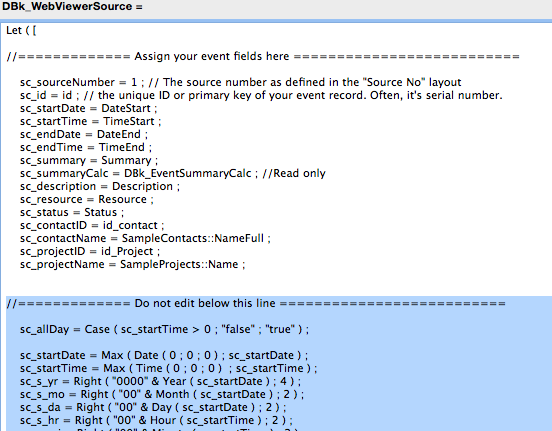The width and height of the screenshot is (552, 431).
Task: Click the sc_contactName = SampleContacts::NameFull line
Action: click(x=145, y=239)
